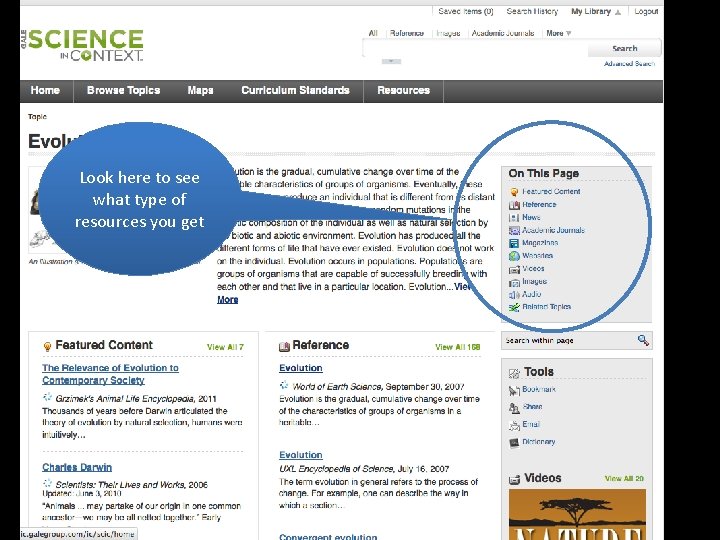Click View All 20 for Videos
This screenshot has height=540, width=720.
coord(624,478)
